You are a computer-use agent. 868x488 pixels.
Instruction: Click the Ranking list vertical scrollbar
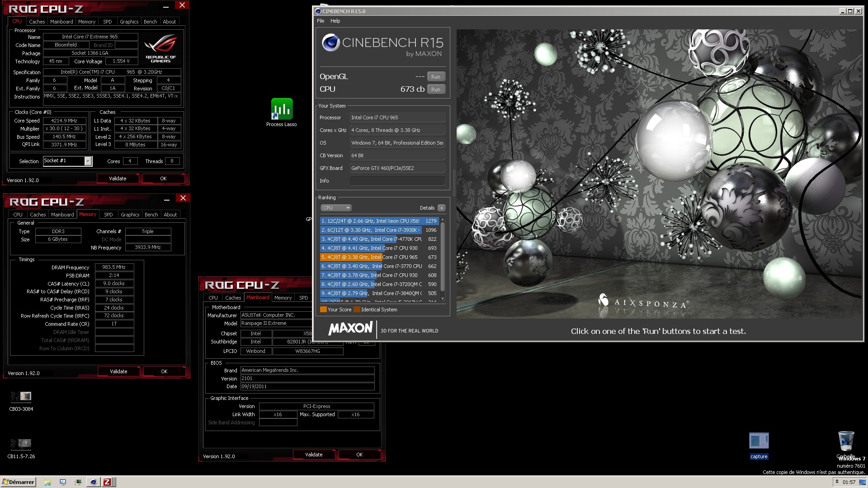tap(443, 259)
